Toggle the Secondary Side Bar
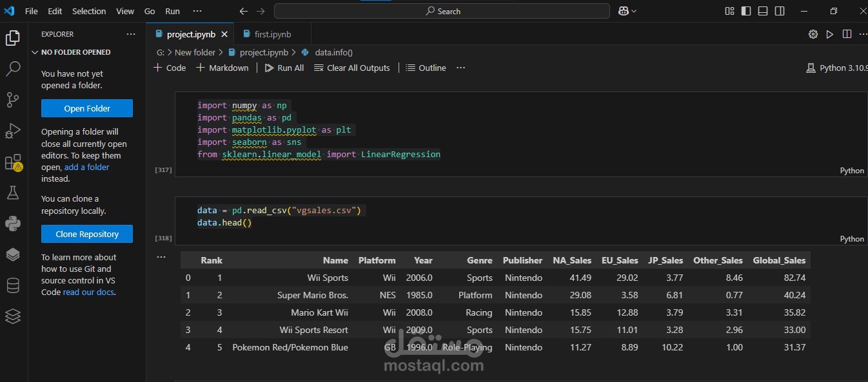The image size is (868, 382). point(780,11)
